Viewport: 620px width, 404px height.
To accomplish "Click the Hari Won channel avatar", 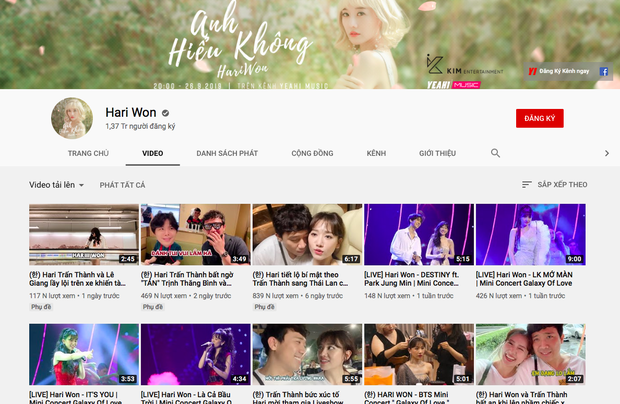I will coord(72,118).
